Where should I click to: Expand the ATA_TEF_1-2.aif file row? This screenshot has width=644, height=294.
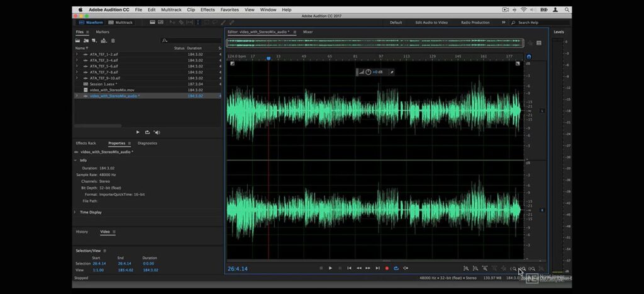[x=76, y=54]
